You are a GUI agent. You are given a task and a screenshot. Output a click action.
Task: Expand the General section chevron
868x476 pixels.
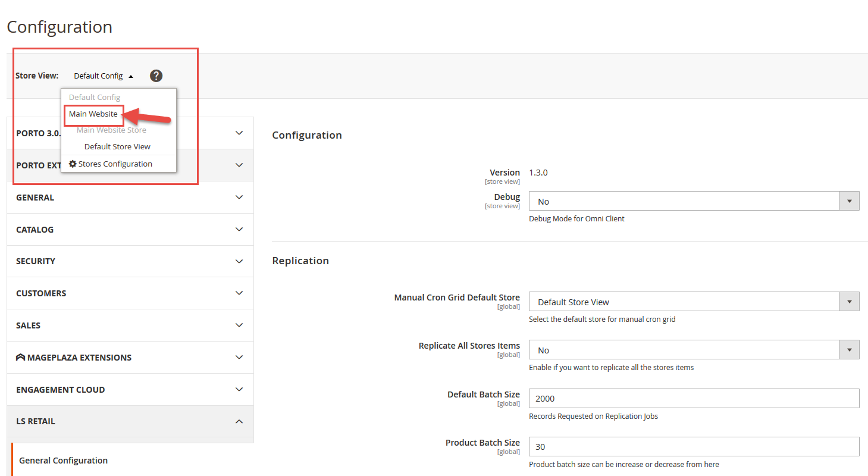click(239, 198)
